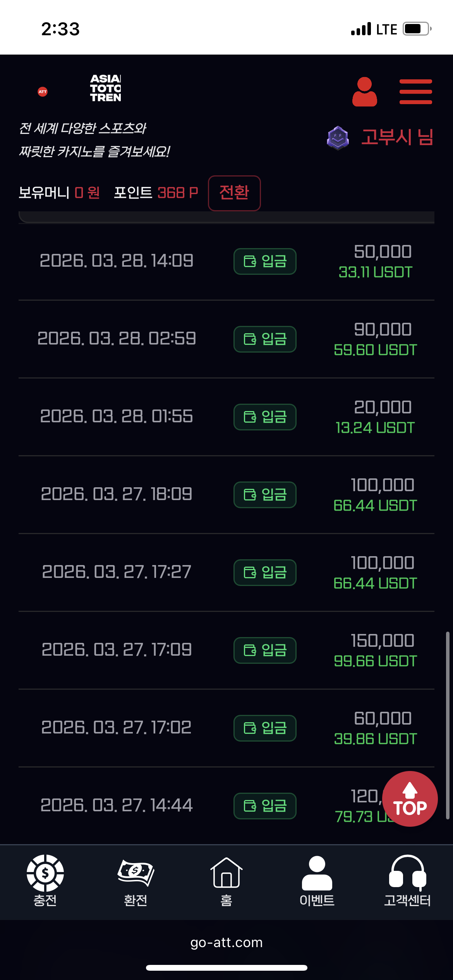
Task: Open the red hamburger menu
Action: (415, 92)
